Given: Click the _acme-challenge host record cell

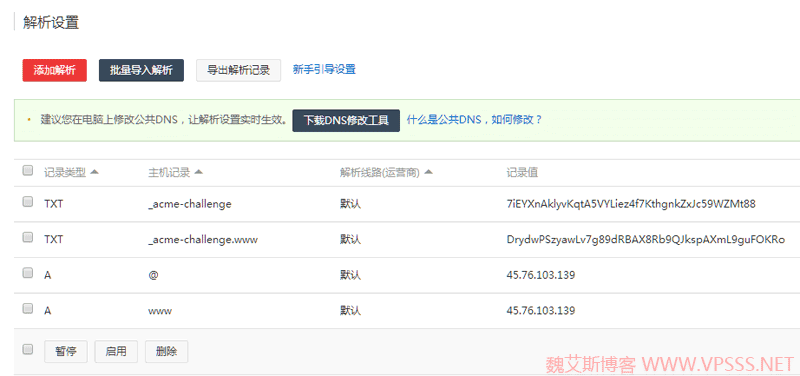Looking at the screenshot, I should (189, 204).
